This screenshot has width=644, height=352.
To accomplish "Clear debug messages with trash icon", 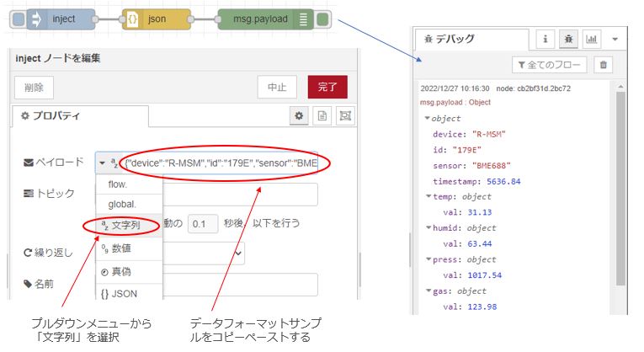I will pyautogui.click(x=603, y=65).
